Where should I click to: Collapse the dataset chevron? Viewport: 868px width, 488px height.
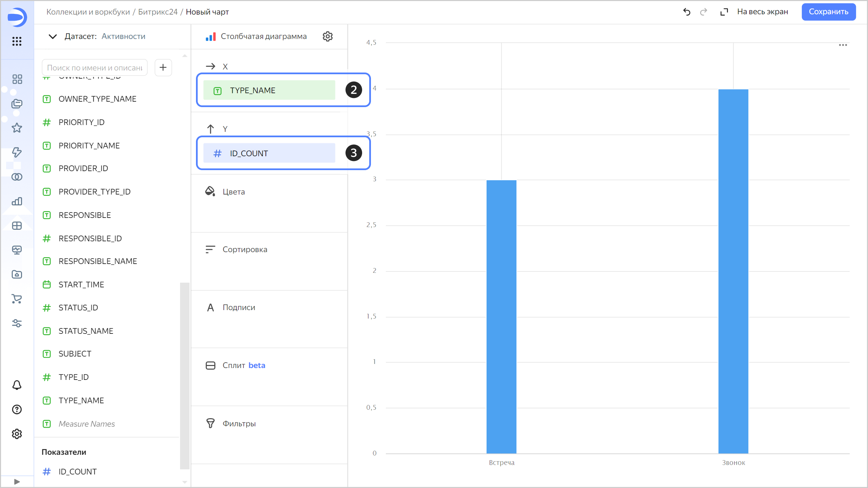53,36
